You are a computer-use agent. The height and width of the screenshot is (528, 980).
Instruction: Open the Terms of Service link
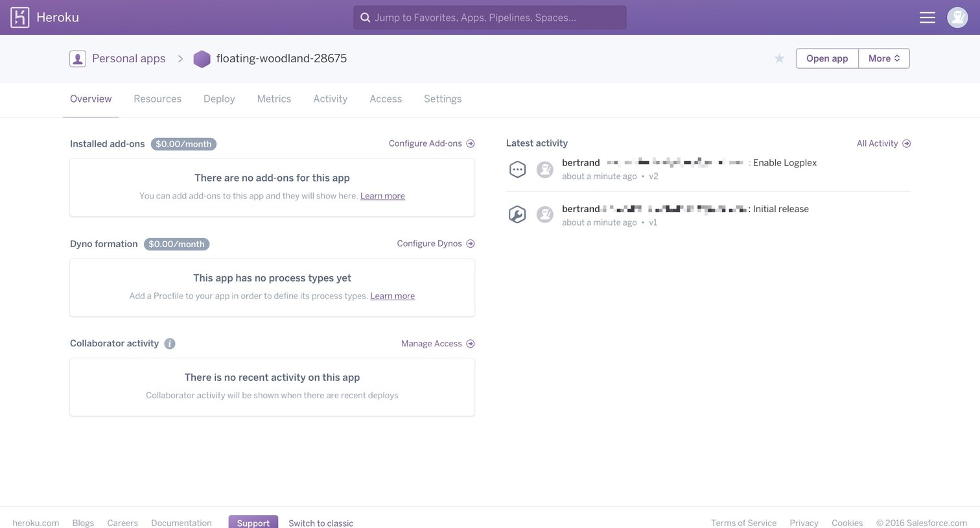pos(743,523)
